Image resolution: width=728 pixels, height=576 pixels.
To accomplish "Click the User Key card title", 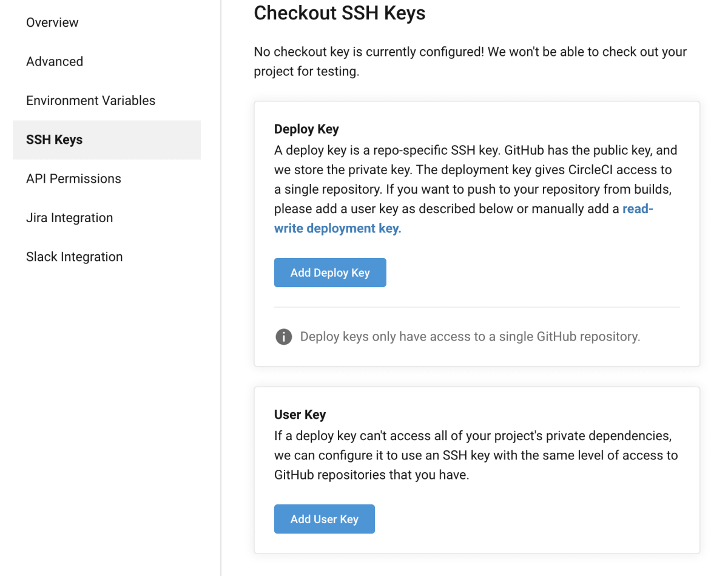I will tap(300, 415).
